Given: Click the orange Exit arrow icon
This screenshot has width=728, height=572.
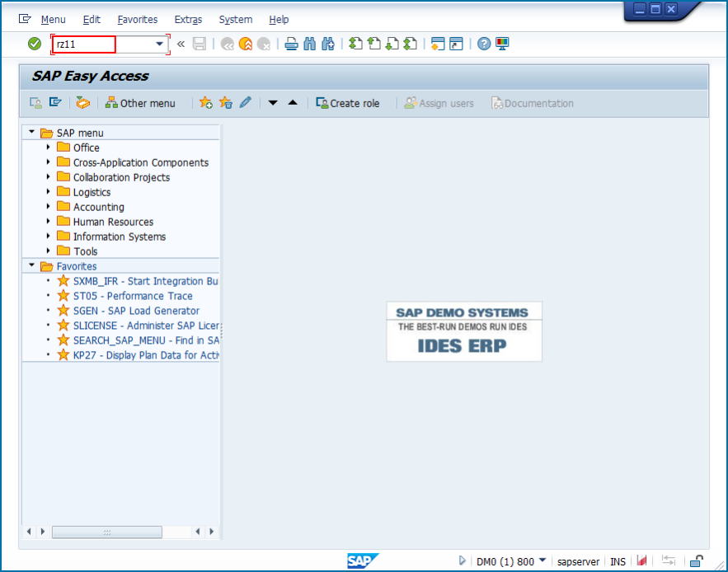Looking at the screenshot, I should tap(245, 44).
